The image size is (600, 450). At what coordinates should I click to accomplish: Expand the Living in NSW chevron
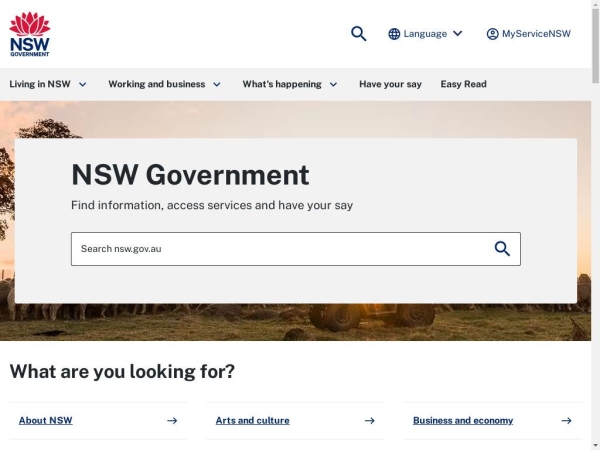click(83, 85)
